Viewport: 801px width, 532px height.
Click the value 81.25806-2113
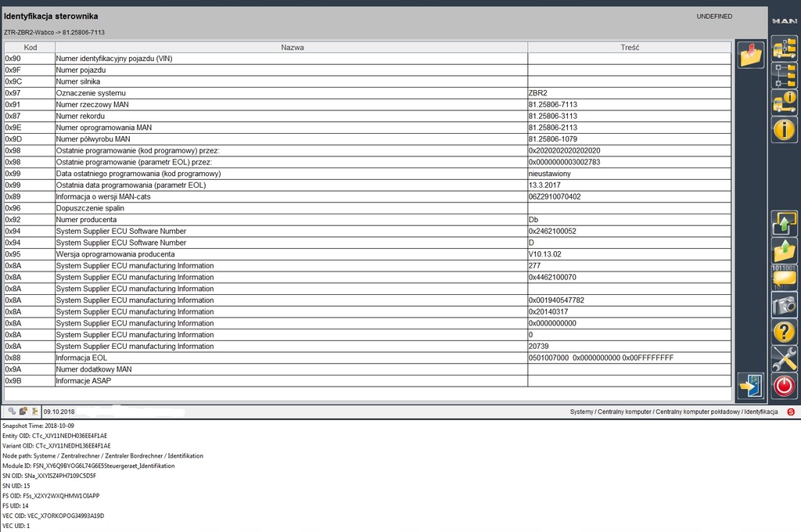[x=553, y=128]
